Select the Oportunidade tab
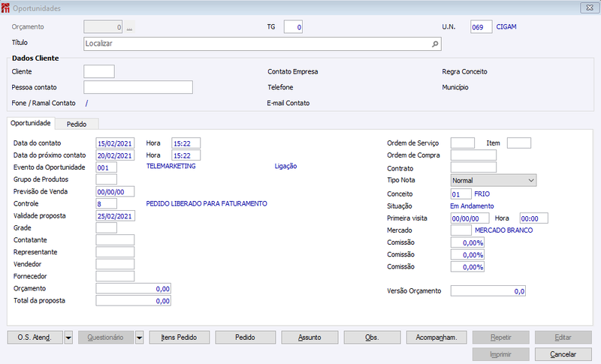This screenshot has height=364, width=601. (x=31, y=123)
